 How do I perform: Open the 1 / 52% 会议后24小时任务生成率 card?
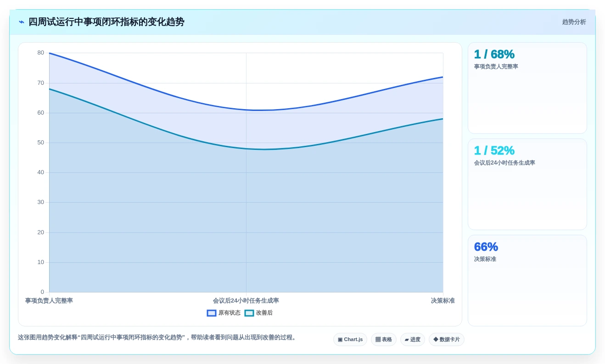pyautogui.click(x=527, y=184)
